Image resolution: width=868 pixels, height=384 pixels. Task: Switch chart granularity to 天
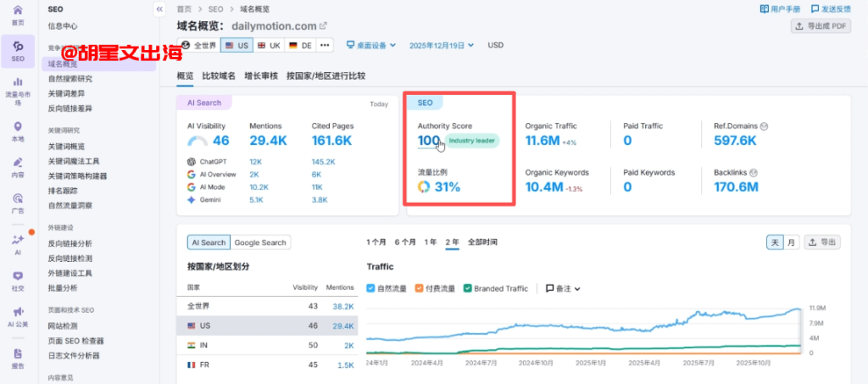(x=775, y=242)
